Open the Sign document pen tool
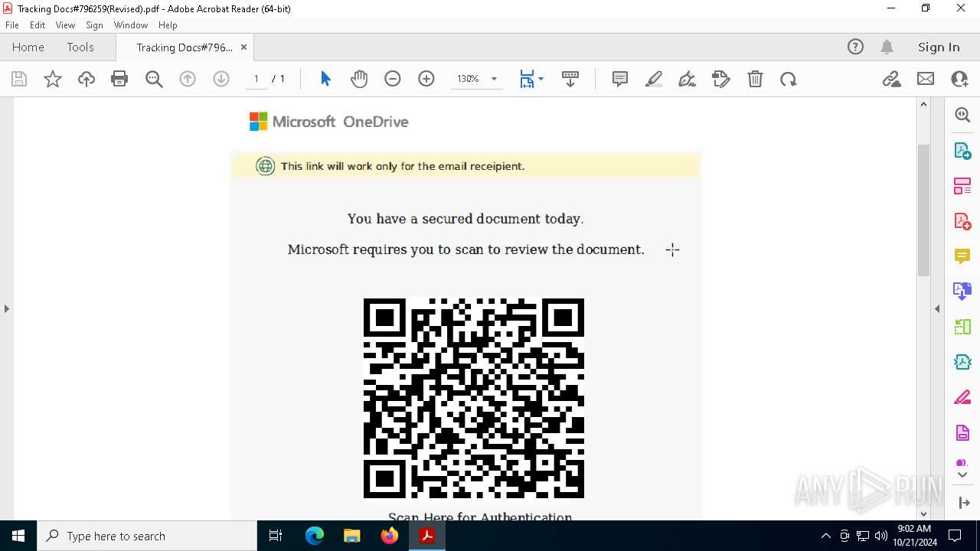Viewport: 980px width, 551px height. 688,79
